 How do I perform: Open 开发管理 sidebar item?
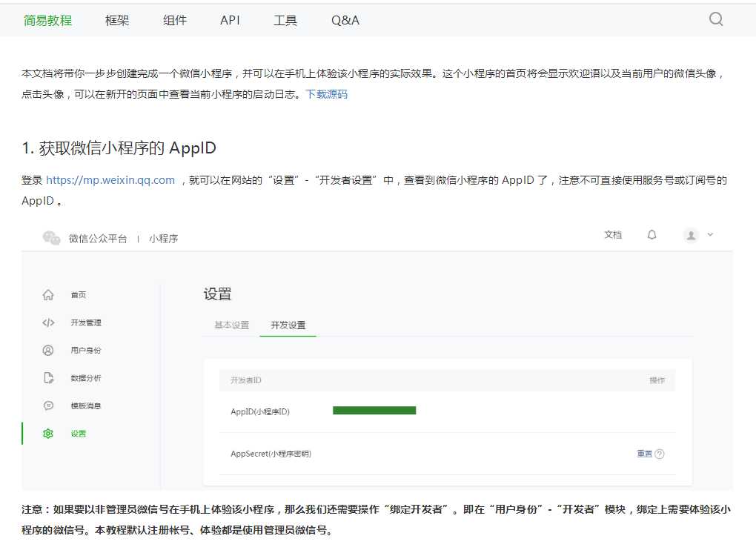[86, 322]
